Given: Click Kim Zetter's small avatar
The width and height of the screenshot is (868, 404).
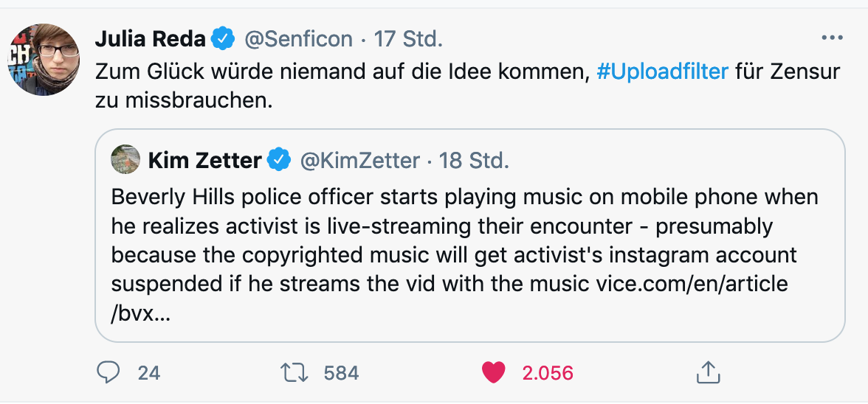Looking at the screenshot, I should click(x=125, y=159).
